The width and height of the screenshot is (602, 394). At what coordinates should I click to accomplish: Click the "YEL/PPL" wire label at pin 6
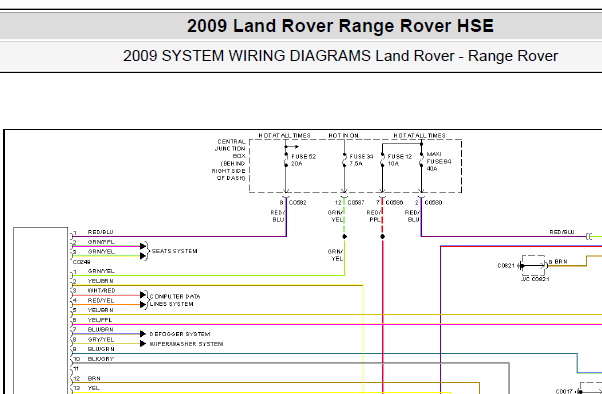[100, 320]
